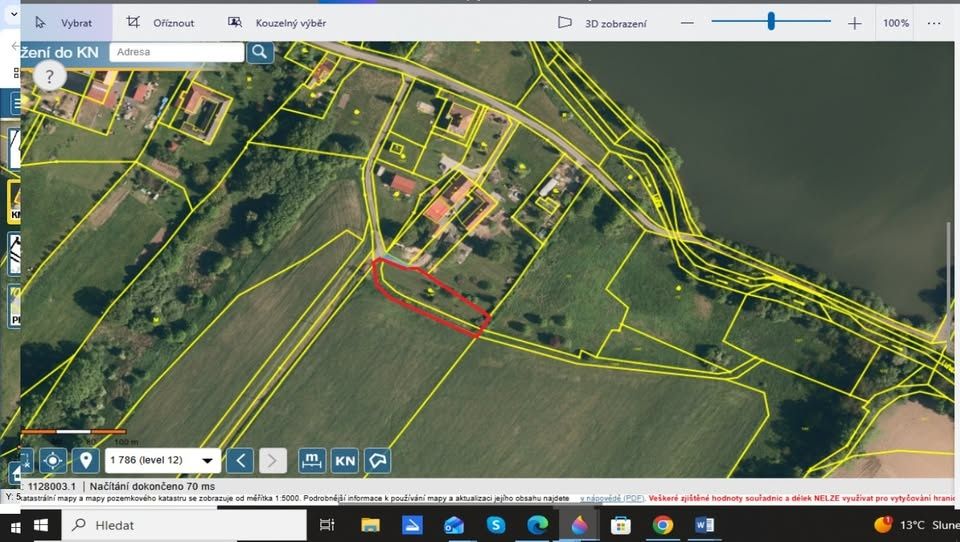
Task: Switch to the Paint 3D taskbar app
Action: pyautogui.click(x=579, y=525)
